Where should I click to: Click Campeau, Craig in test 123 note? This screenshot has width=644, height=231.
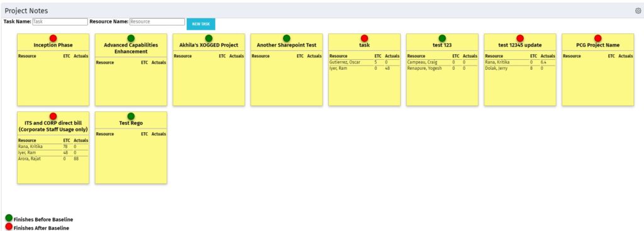[422, 62]
